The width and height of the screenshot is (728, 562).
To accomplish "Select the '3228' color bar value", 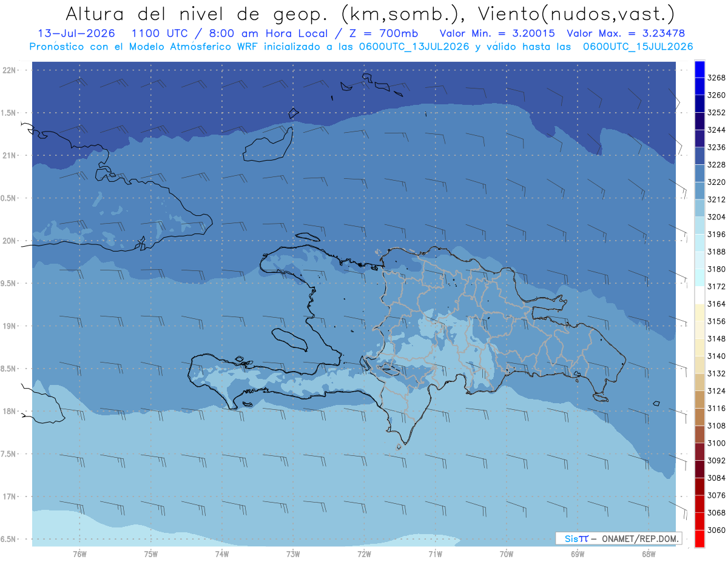I will click(x=716, y=164).
